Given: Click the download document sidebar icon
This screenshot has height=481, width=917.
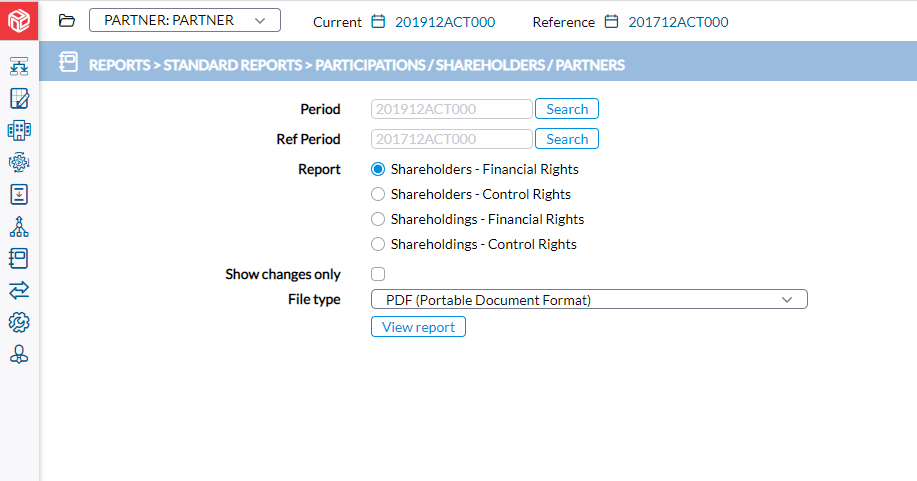Looking at the screenshot, I should [x=19, y=194].
